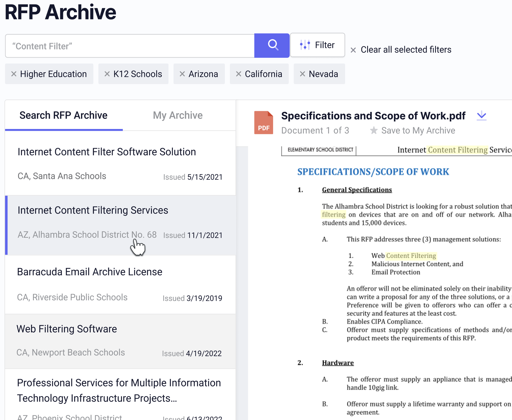Click the star icon to save document
Screen dimensions: 512x420
point(374,130)
